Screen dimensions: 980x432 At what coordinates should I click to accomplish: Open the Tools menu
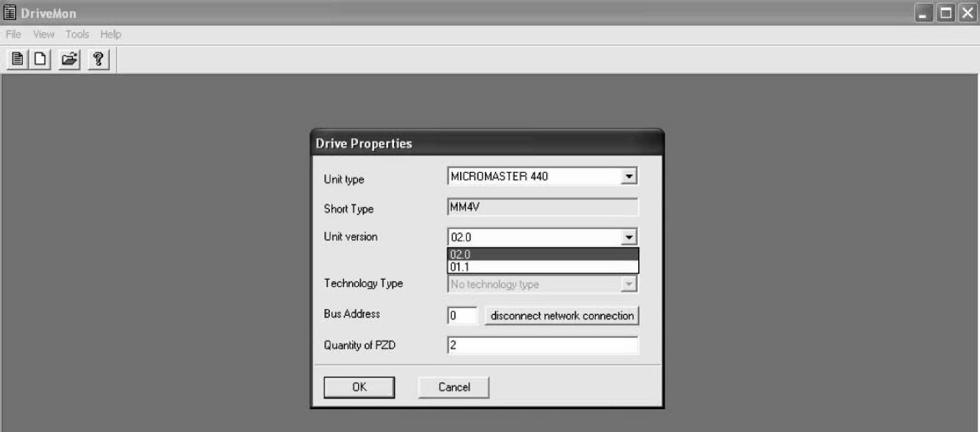(x=77, y=34)
